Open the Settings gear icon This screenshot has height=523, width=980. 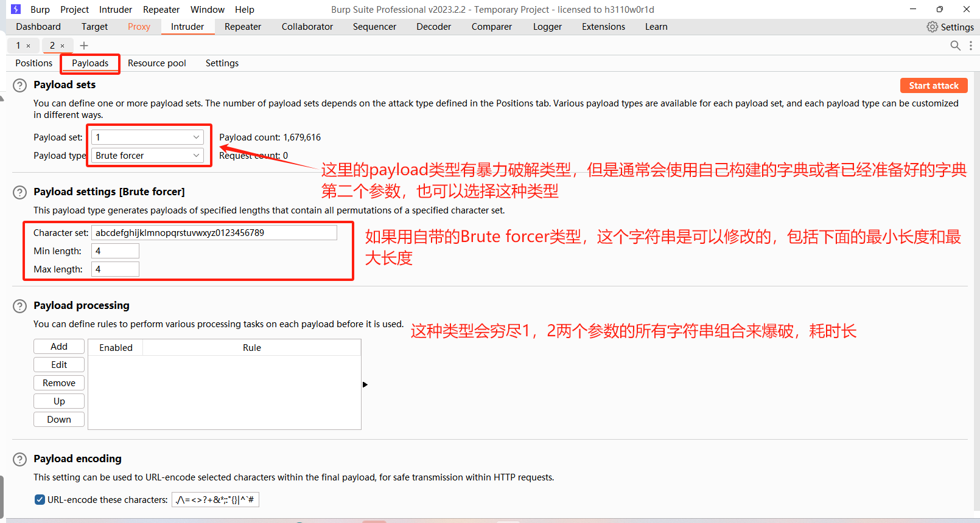(x=932, y=27)
